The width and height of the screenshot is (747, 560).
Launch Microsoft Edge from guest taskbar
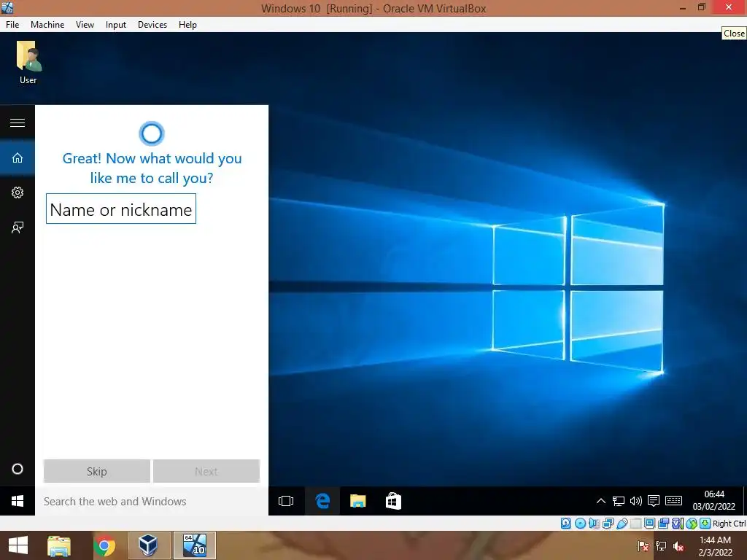click(x=322, y=501)
